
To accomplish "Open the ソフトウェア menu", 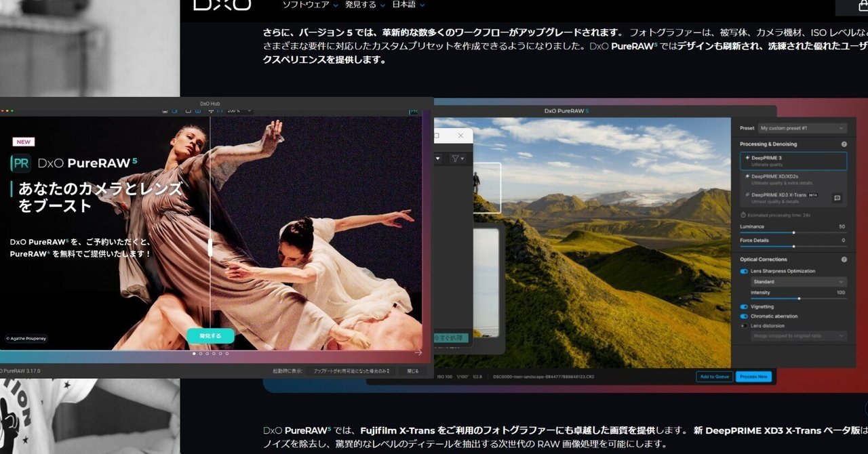I will 304,4.
